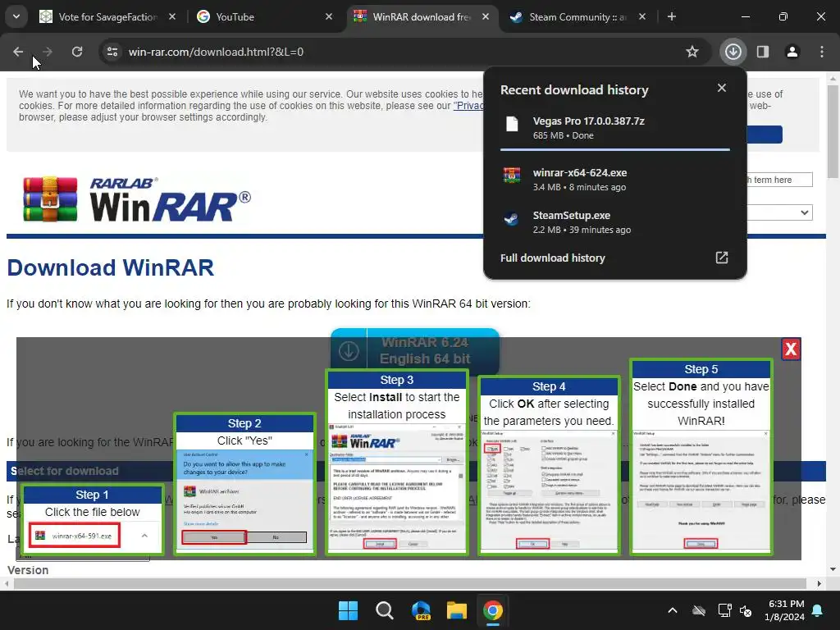The width and height of the screenshot is (840, 630).
Task: Show hidden system tray icons
Action: pyautogui.click(x=673, y=610)
